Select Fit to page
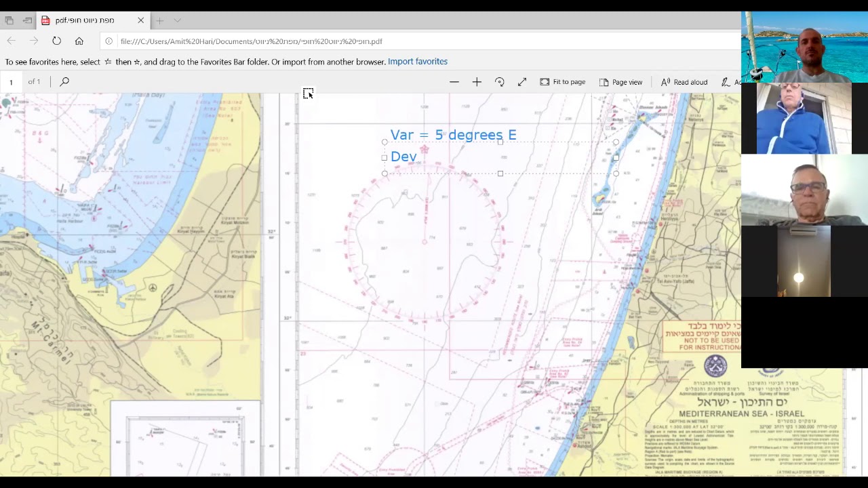The width and height of the screenshot is (868, 488). [563, 82]
